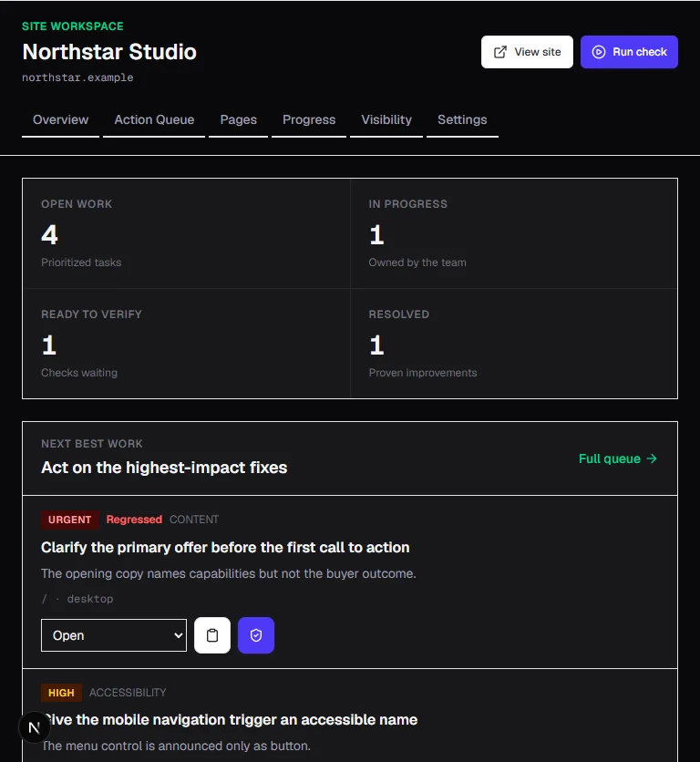The image size is (700, 762).
Task: Click the Resolved stat card
Action: 514,344
